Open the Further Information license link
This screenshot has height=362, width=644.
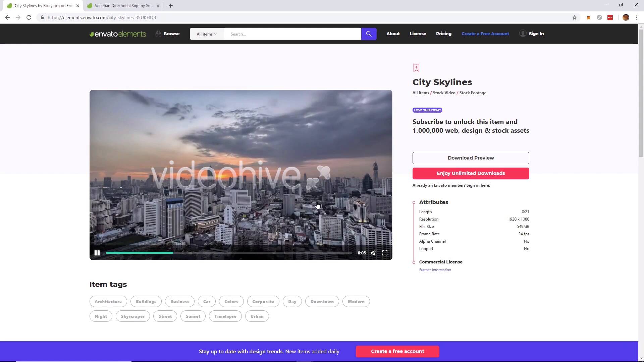(435, 270)
